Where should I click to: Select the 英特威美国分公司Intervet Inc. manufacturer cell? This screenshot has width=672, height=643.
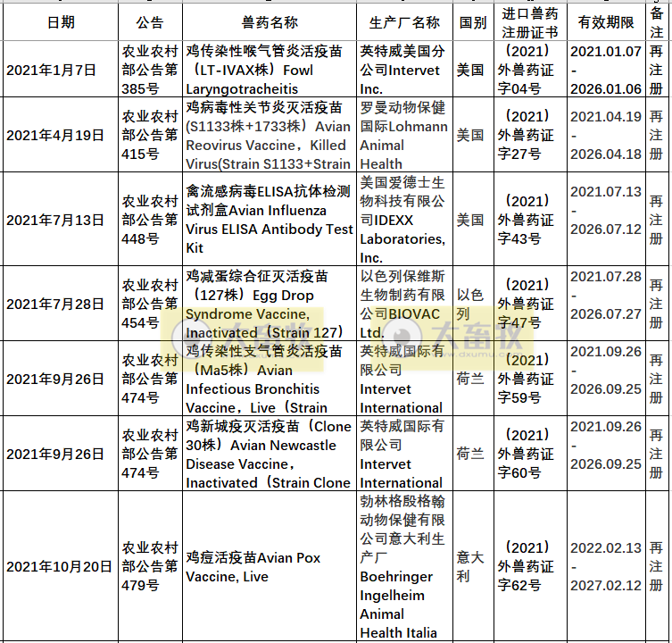click(x=404, y=70)
